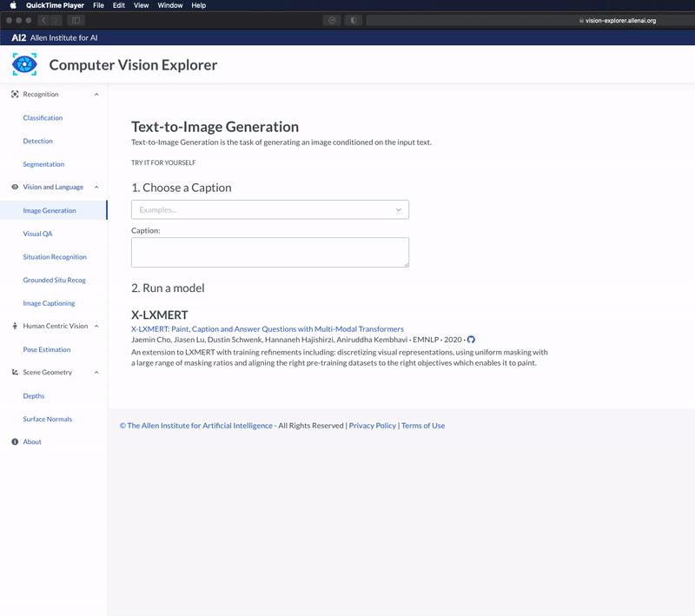Click the Human Centric Vision person icon
Image resolution: width=695 pixels, height=616 pixels.
tap(15, 326)
